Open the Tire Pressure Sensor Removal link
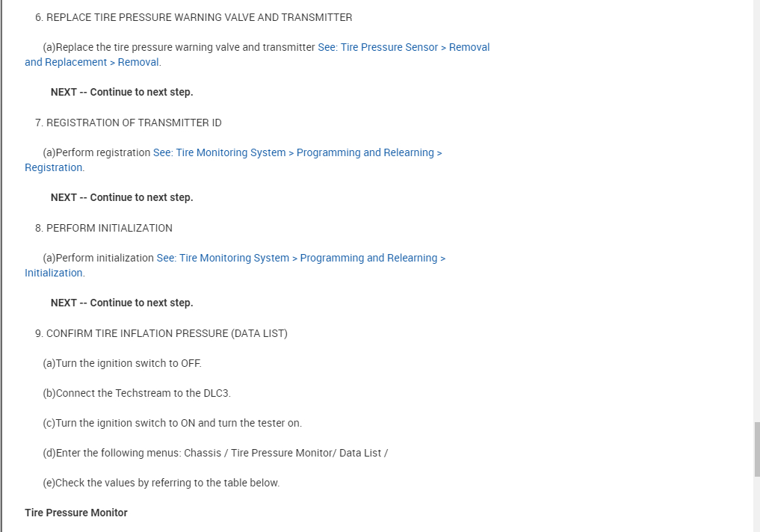760x532 pixels. pyautogui.click(x=404, y=47)
